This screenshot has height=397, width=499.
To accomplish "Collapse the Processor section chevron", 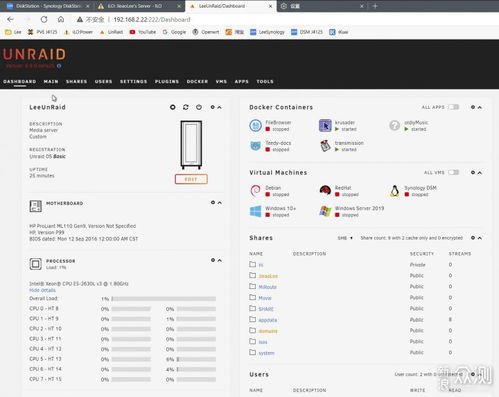I will pyautogui.click(x=220, y=260).
